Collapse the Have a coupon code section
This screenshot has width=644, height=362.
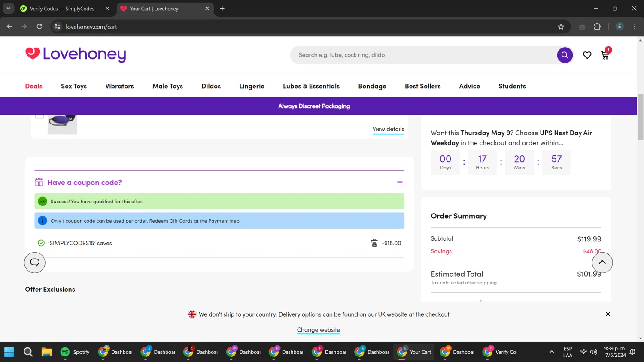pos(400,182)
